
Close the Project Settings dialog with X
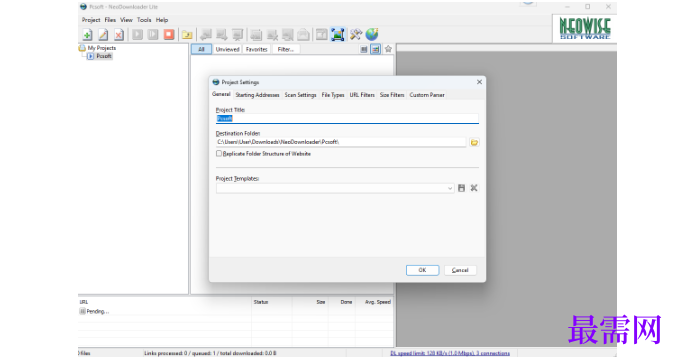[x=479, y=82]
